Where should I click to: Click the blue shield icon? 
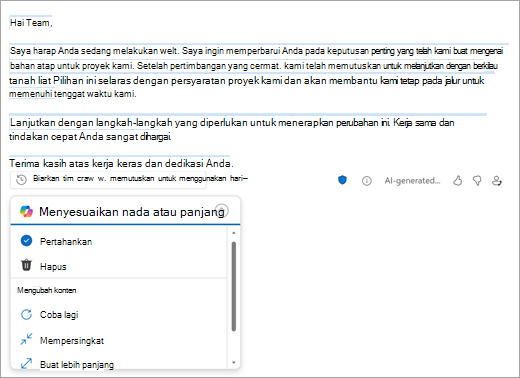342,180
